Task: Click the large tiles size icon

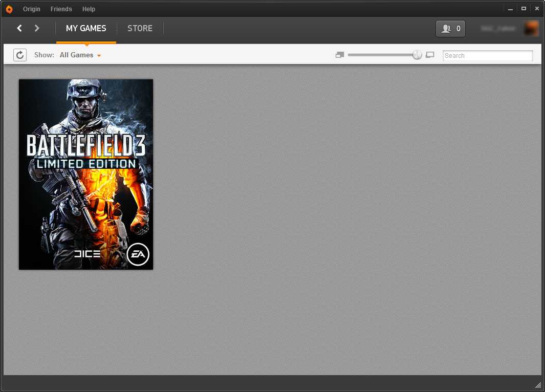Action: pyautogui.click(x=430, y=55)
